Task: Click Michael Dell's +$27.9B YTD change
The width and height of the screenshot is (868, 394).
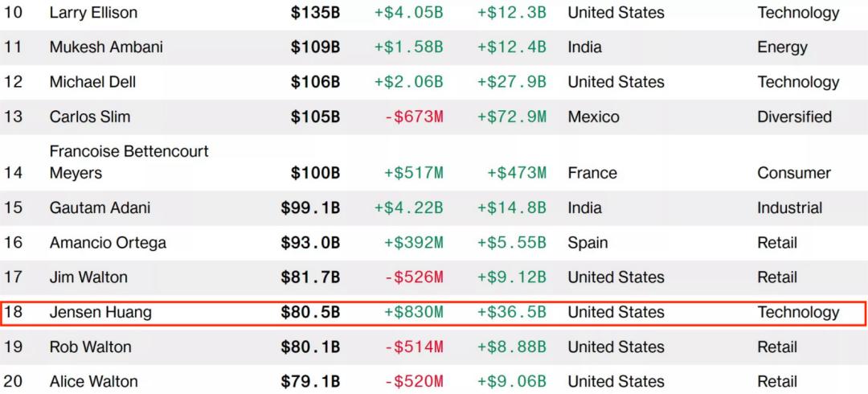Action: [x=512, y=82]
